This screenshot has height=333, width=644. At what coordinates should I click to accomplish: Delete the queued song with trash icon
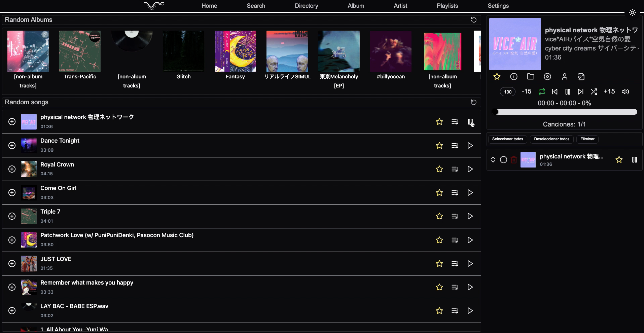coord(514,160)
